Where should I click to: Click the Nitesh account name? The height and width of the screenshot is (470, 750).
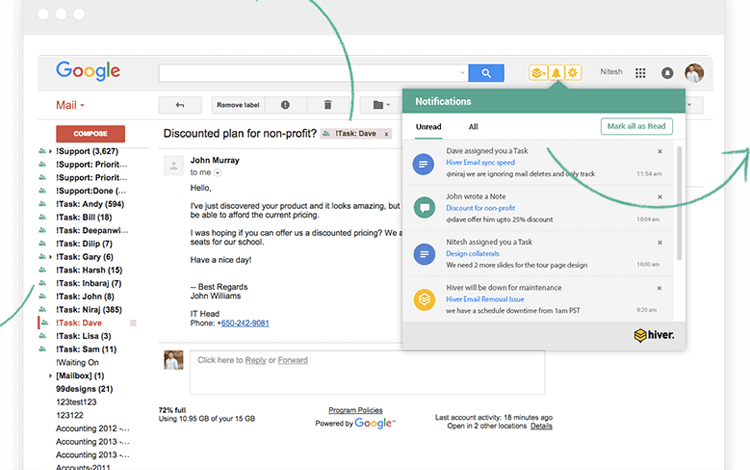coord(611,72)
